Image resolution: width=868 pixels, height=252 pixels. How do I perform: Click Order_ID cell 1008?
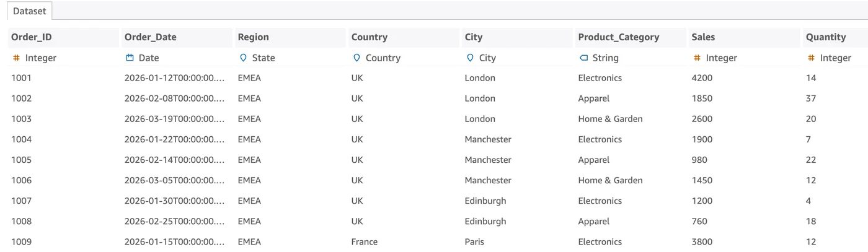point(21,221)
